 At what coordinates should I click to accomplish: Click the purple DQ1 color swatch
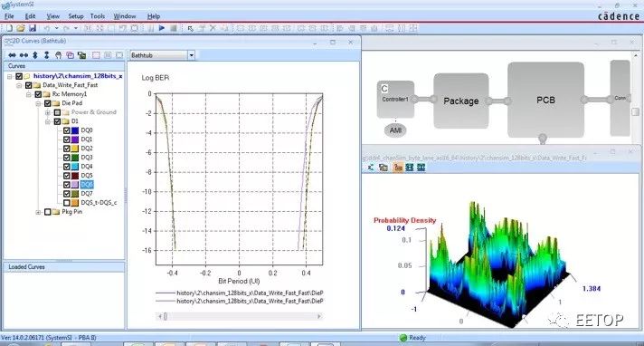click(75, 139)
